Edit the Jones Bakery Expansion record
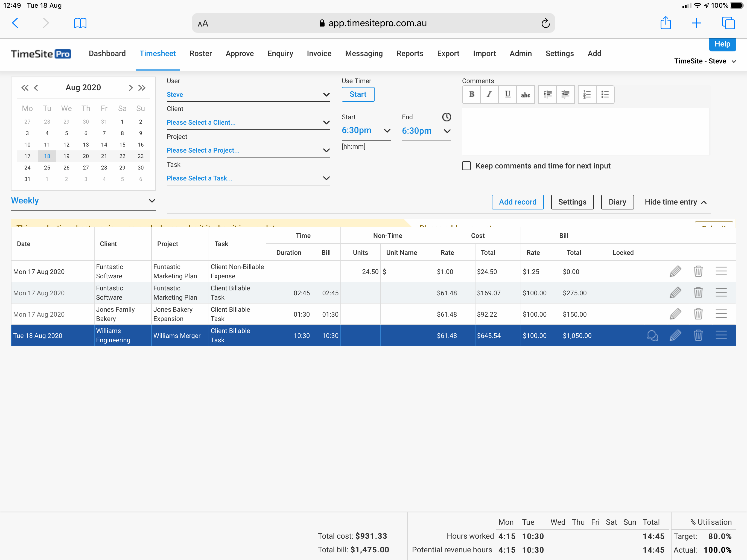 675,314
